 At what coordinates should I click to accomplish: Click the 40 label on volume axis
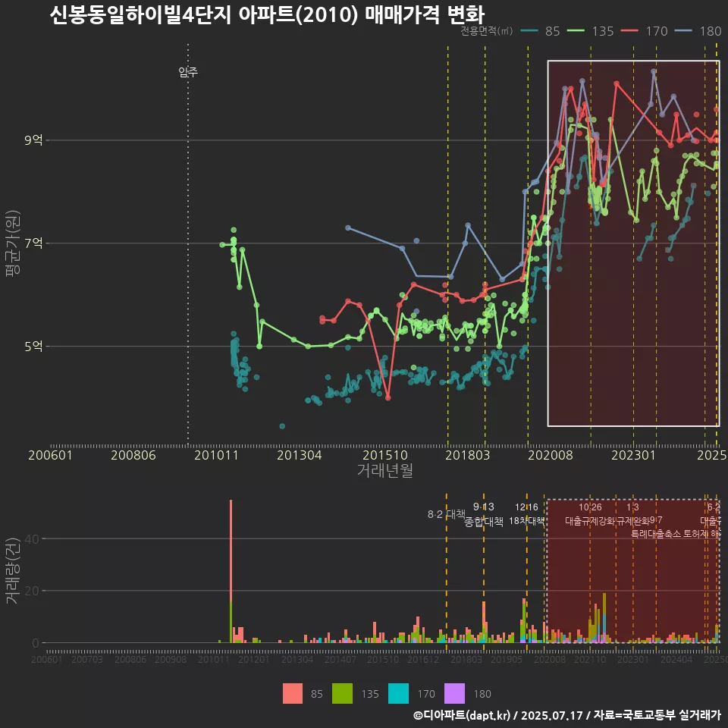[32, 539]
